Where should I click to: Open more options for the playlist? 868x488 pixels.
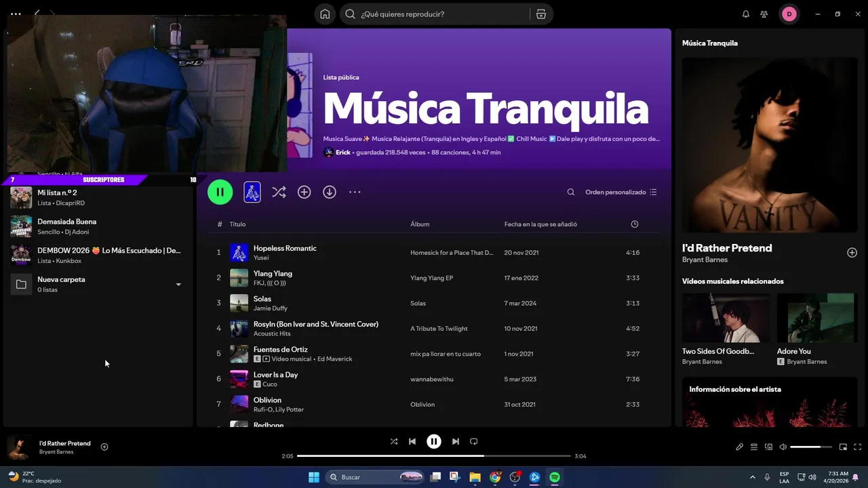coord(355,192)
